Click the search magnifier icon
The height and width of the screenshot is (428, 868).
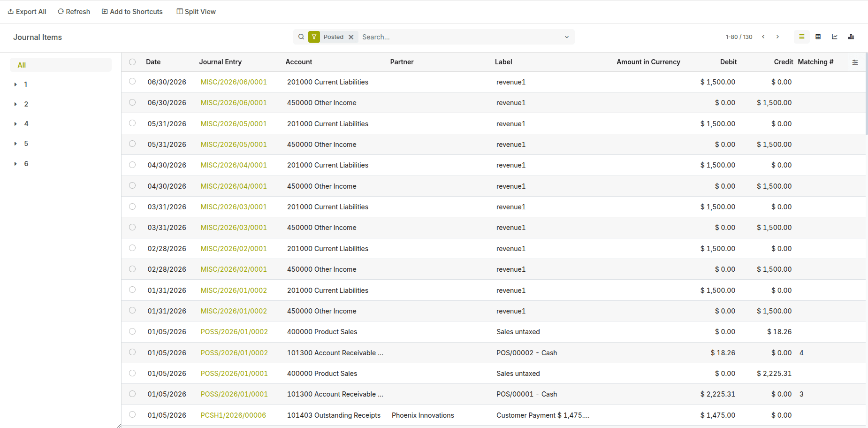pos(301,37)
